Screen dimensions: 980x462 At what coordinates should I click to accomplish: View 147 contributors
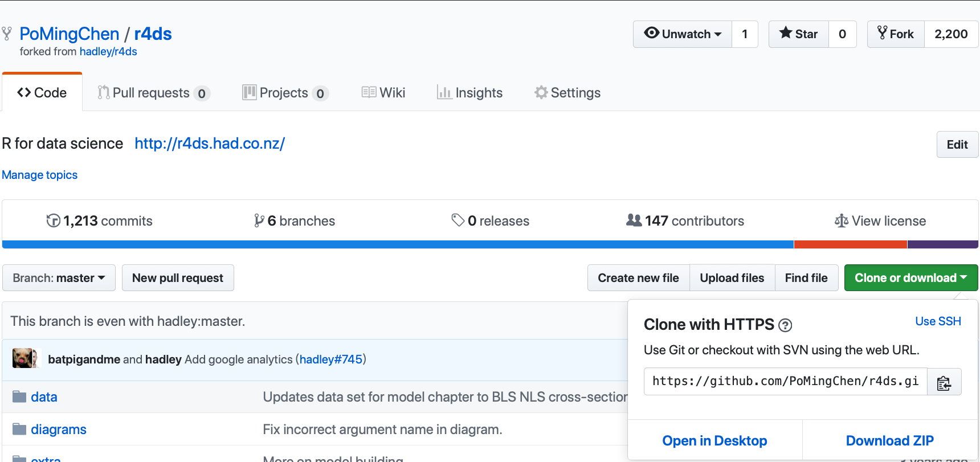(x=685, y=220)
